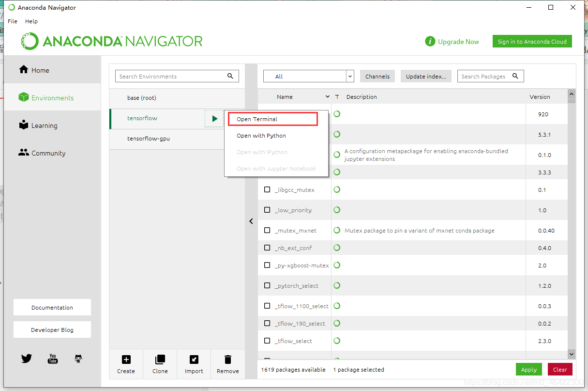Click the green Apply button
The width and height of the screenshot is (588, 391).
point(529,369)
